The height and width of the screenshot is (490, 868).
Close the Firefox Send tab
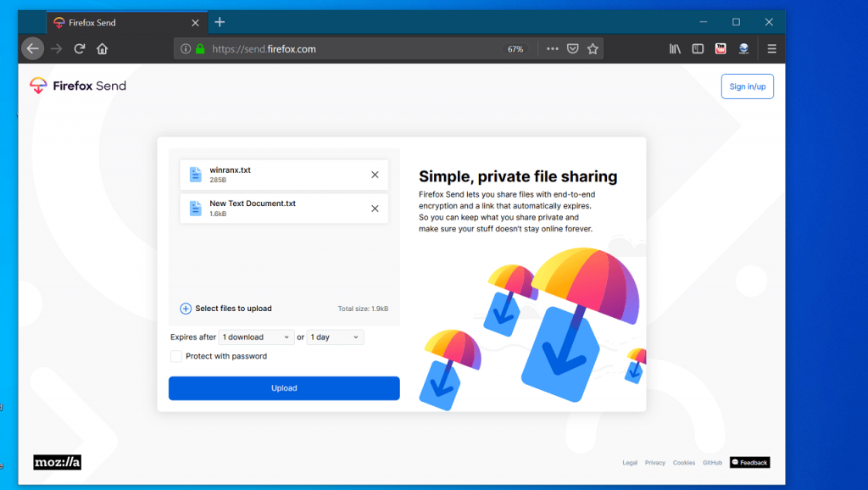pyautogui.click(x=195, y=23)
